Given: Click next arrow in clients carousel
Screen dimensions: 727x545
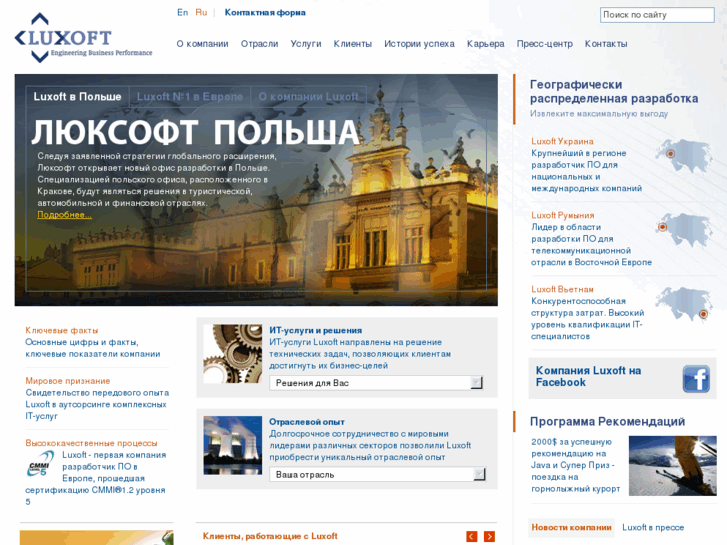Looking at the screenshot, I should coord(489,536).
